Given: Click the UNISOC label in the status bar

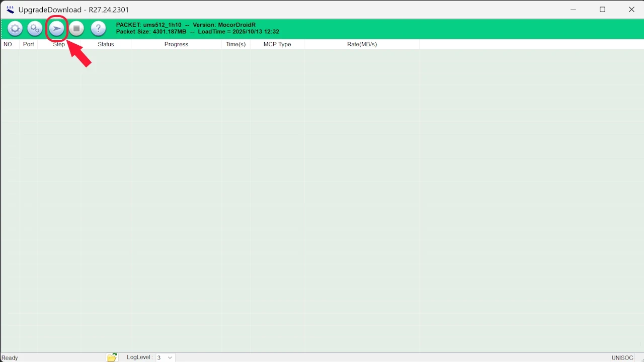Looking at the screenshot, I should pos(622,357).
